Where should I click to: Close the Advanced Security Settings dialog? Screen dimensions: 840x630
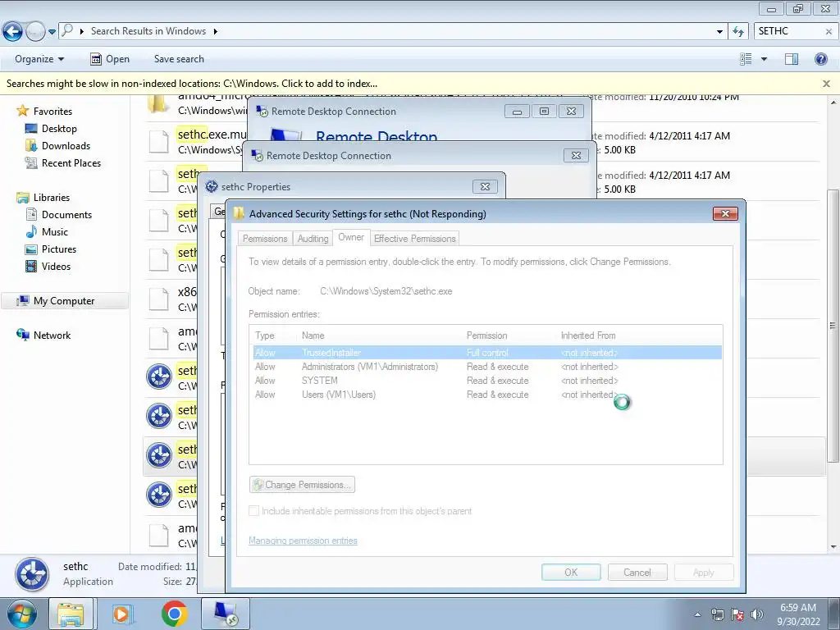pyautogui.click(x=725, y=214)
